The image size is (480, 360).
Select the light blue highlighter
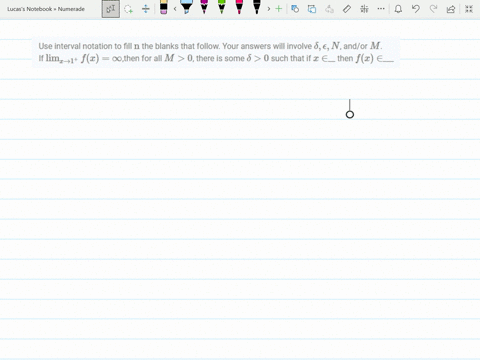pyautogui.click(x=186, y=7)
